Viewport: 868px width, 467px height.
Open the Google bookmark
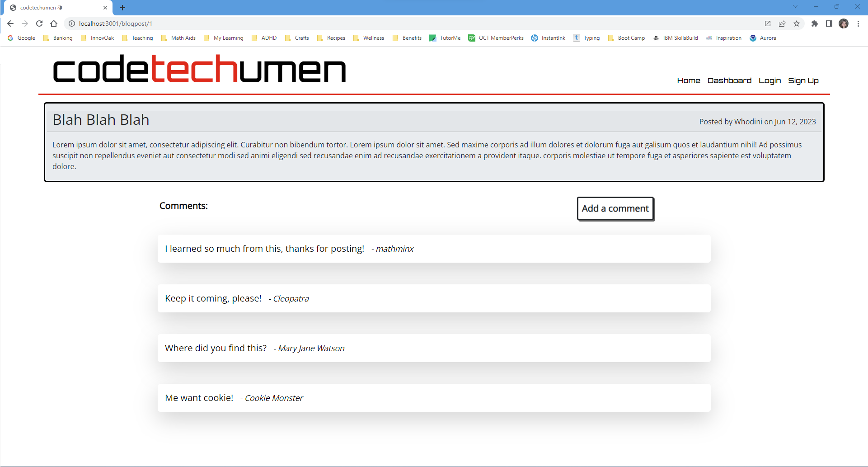pyautogui.click(x=21, y=38)
